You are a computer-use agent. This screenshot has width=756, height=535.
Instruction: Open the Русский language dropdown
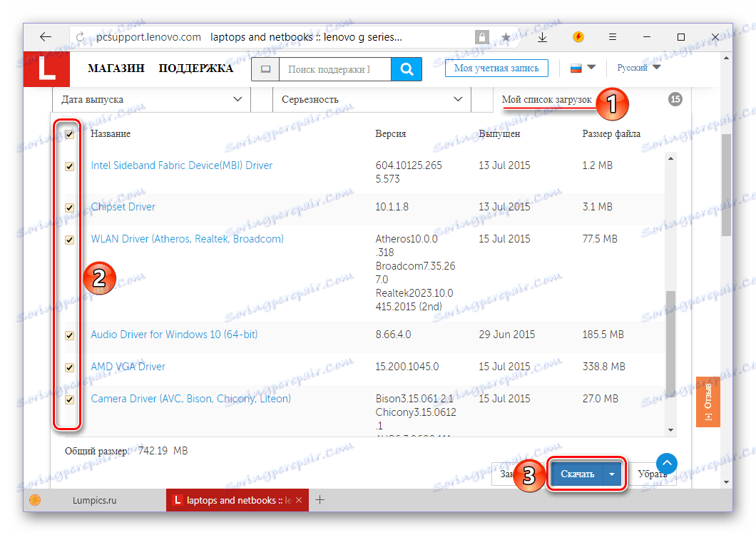tap(638, 68)
